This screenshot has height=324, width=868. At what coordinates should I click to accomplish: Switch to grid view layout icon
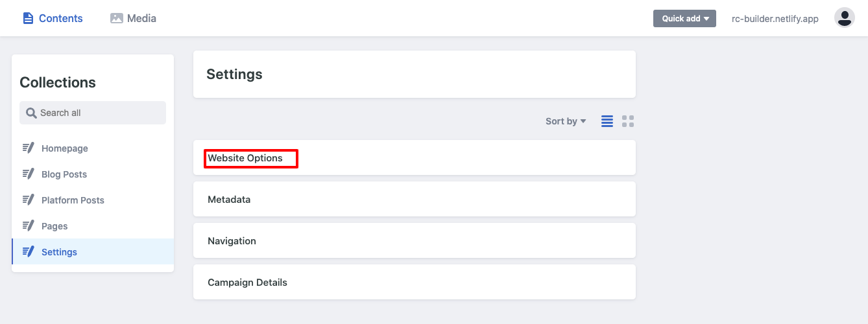point(628,121)
